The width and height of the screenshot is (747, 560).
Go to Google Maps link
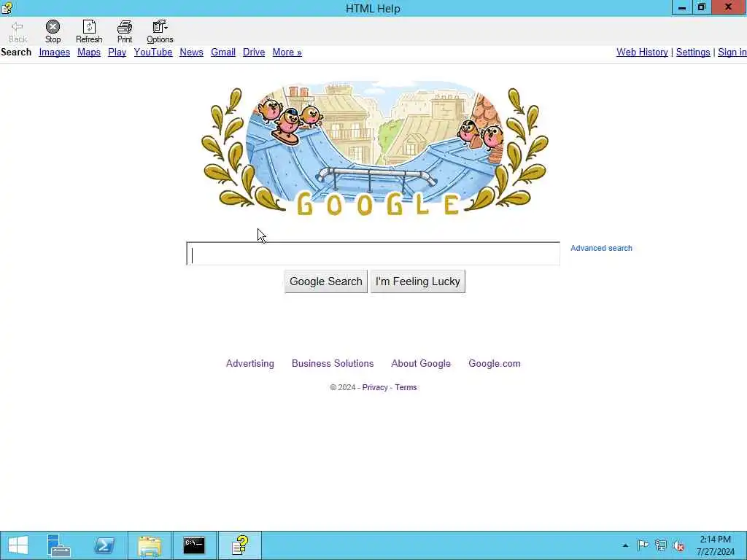[x=89, y=52]
